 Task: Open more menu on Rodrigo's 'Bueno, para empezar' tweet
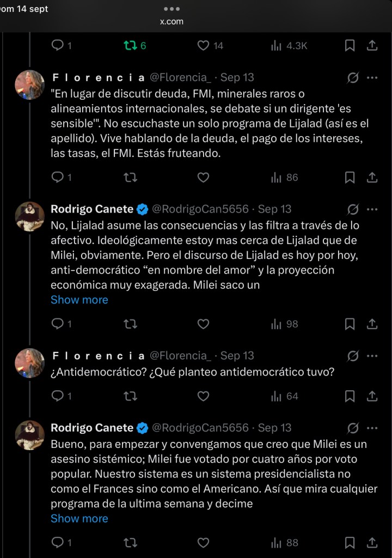[372, 428]
